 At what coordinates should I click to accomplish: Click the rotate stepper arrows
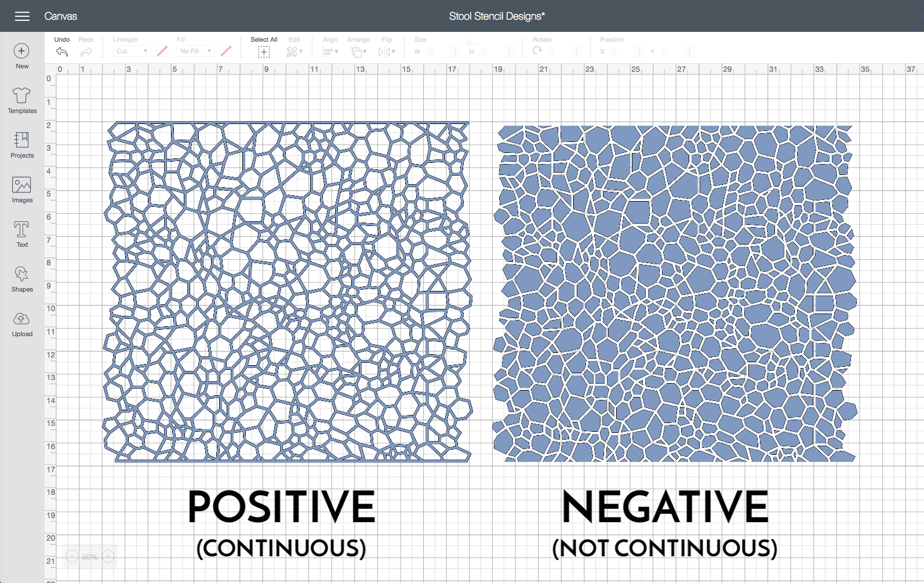(576, 52)
